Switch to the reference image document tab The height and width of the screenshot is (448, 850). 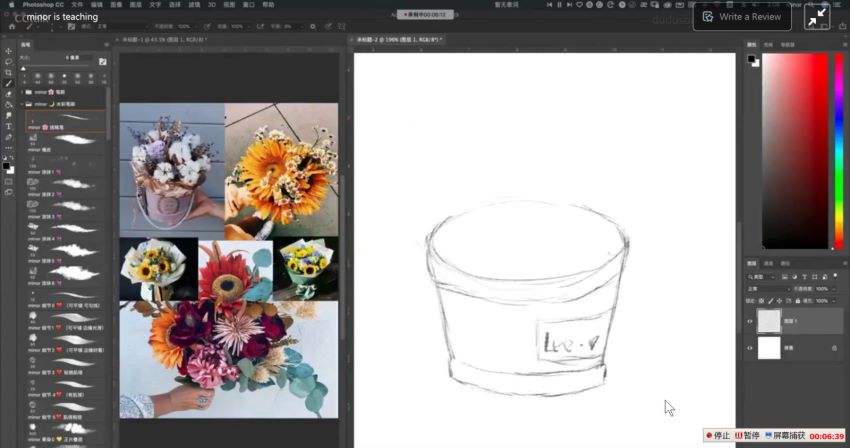pos(165,40)
